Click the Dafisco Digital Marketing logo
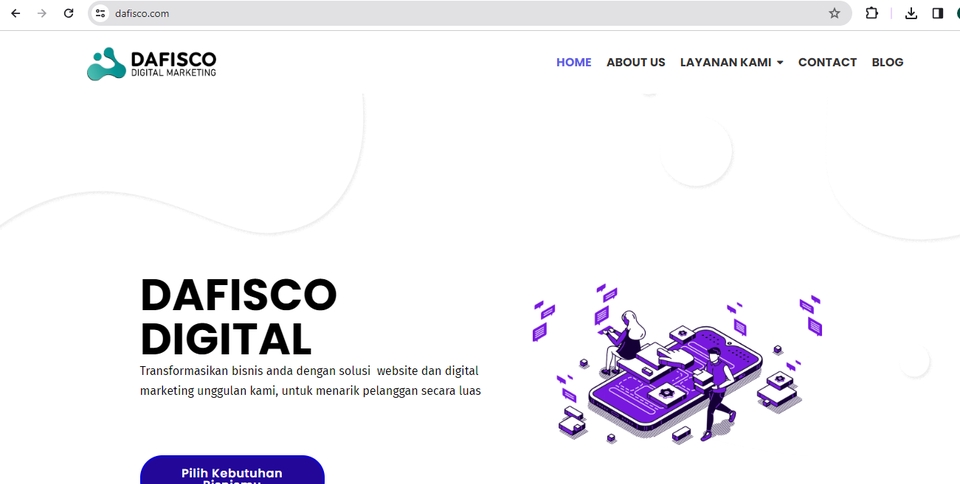 152,64
